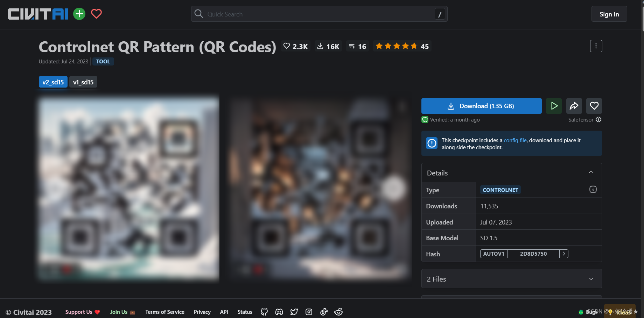Screen dimensions: 644x318
Task: Open the 'a month ago' verified link
Action: [465, 120]
